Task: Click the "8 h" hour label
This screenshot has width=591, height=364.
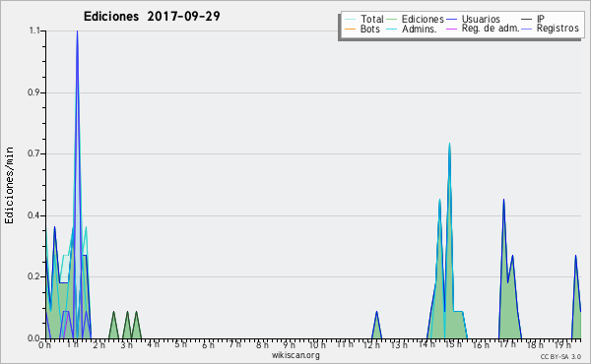Action: point(262,344)
